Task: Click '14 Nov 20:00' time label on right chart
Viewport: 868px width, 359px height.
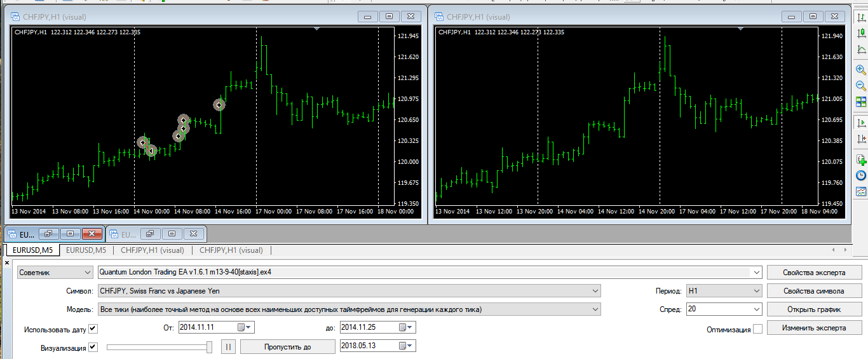Action: point(658,211)
